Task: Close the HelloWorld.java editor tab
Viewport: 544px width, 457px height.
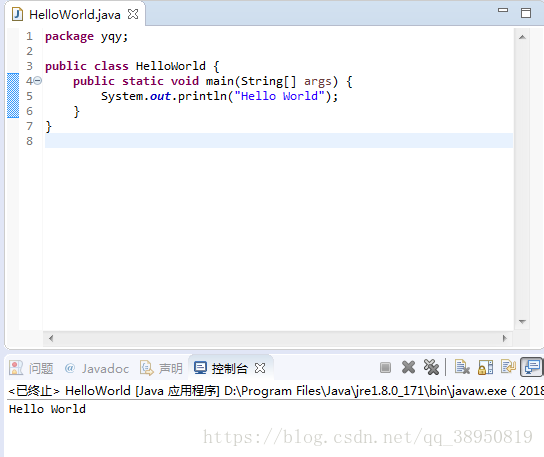Action: pos(133,15)
